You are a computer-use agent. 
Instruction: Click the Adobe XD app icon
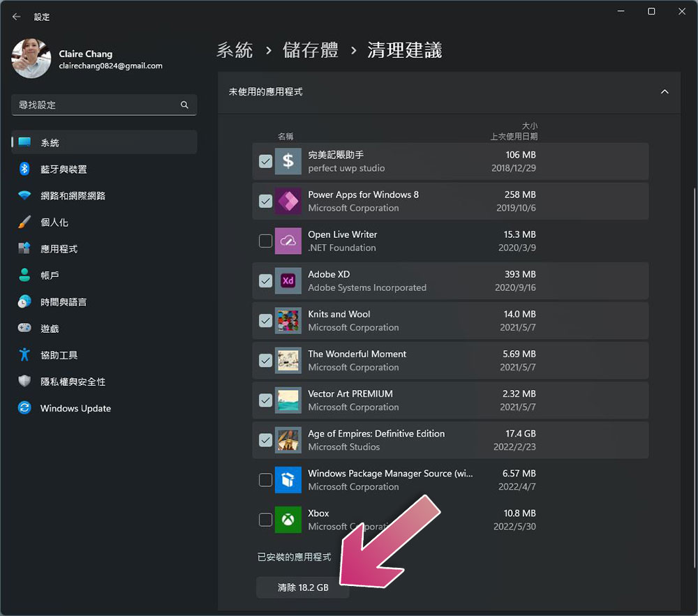288,280
